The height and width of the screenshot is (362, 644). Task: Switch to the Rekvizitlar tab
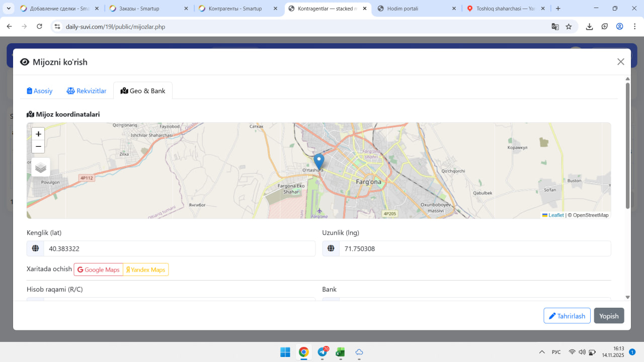87,91
